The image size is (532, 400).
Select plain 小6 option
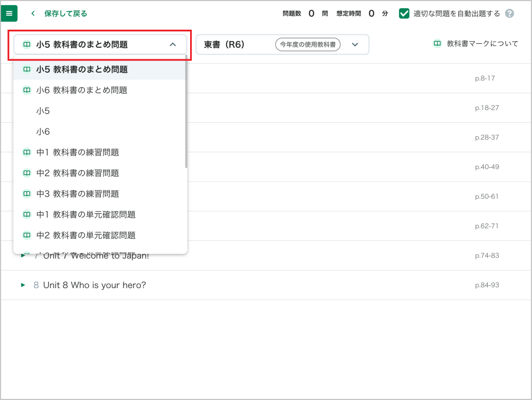point(99,132)
